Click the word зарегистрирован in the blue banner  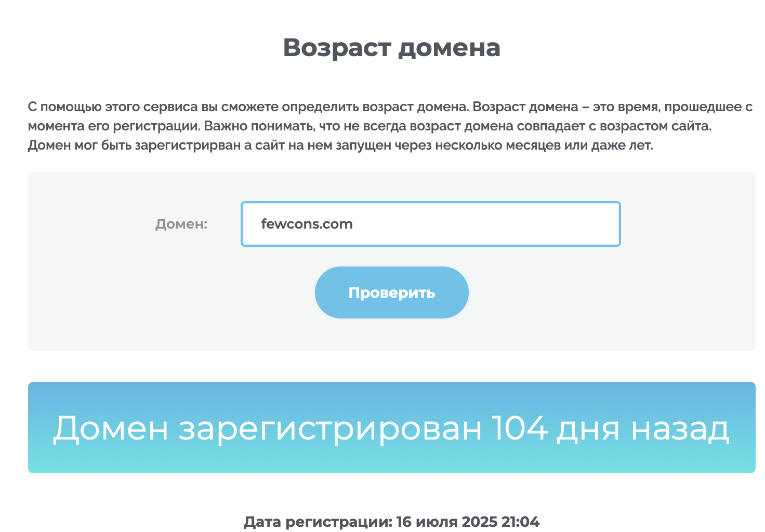(x=330, y=429)
